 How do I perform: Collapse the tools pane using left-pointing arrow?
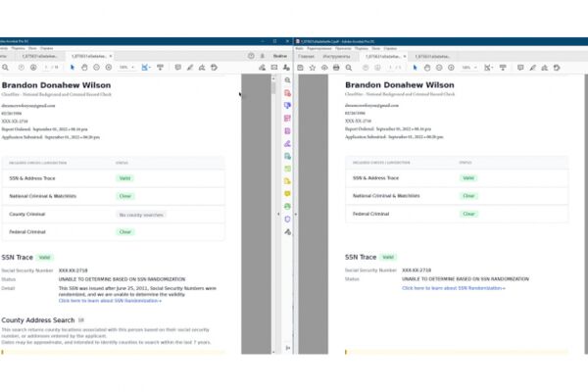tap(278, 214)
